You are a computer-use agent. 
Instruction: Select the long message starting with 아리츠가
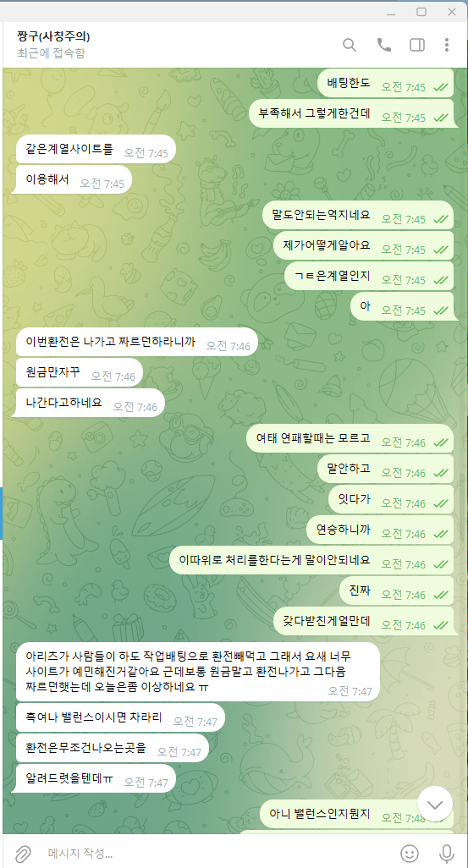(198, 672)
